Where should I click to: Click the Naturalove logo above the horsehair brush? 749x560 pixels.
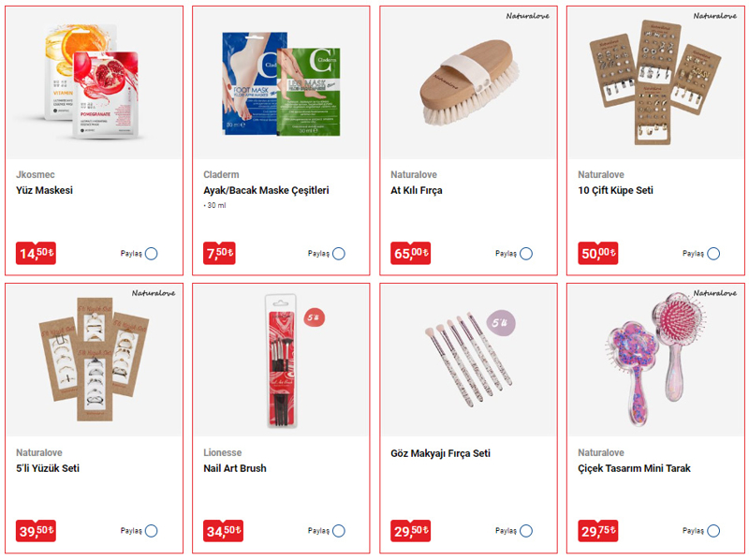point(527,16)
